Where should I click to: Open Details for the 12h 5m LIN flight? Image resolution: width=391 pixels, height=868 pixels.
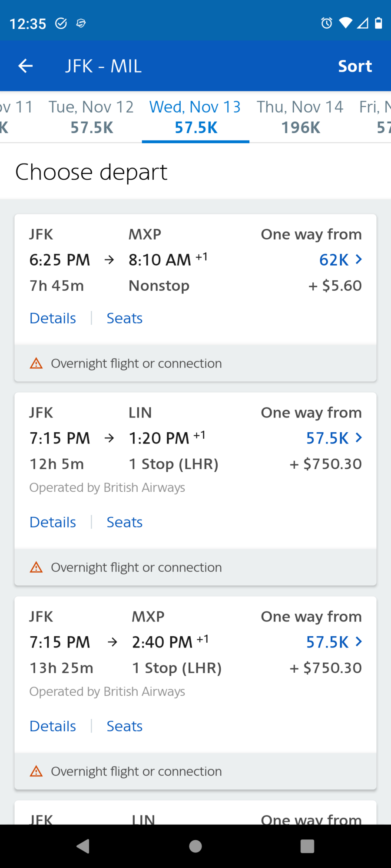[x=53, y=522]
